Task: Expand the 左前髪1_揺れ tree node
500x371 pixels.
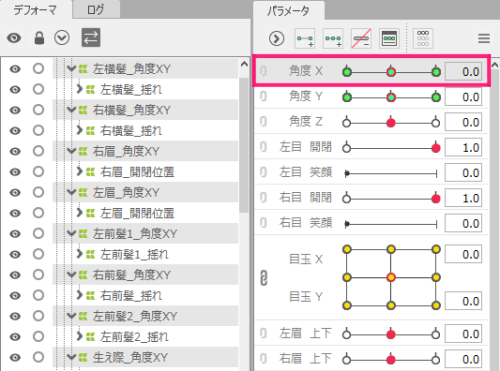Action: (x=79, y=254)
